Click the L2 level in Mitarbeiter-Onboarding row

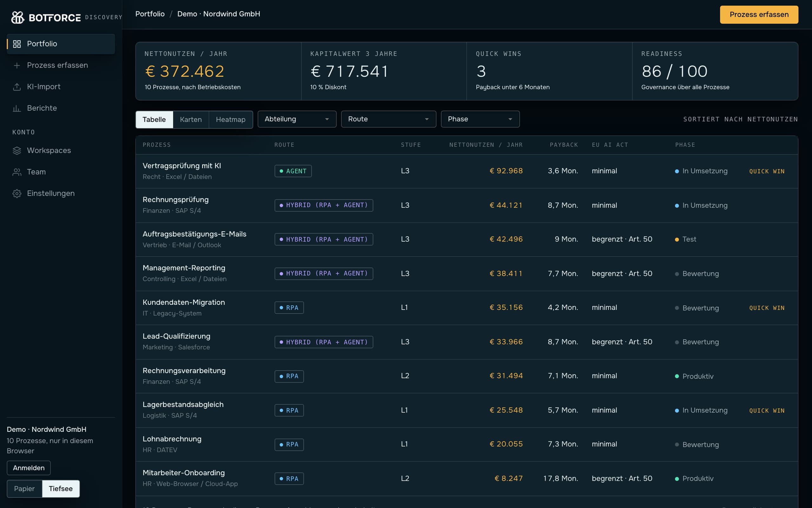click(x=405, y=478)
